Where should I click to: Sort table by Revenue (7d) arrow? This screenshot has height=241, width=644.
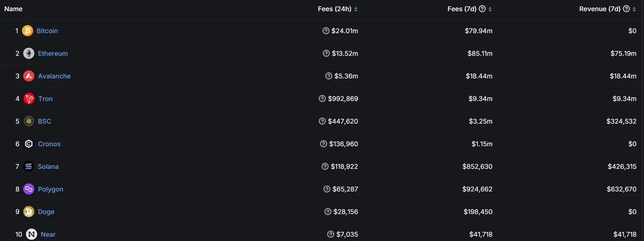click(634, 9)
